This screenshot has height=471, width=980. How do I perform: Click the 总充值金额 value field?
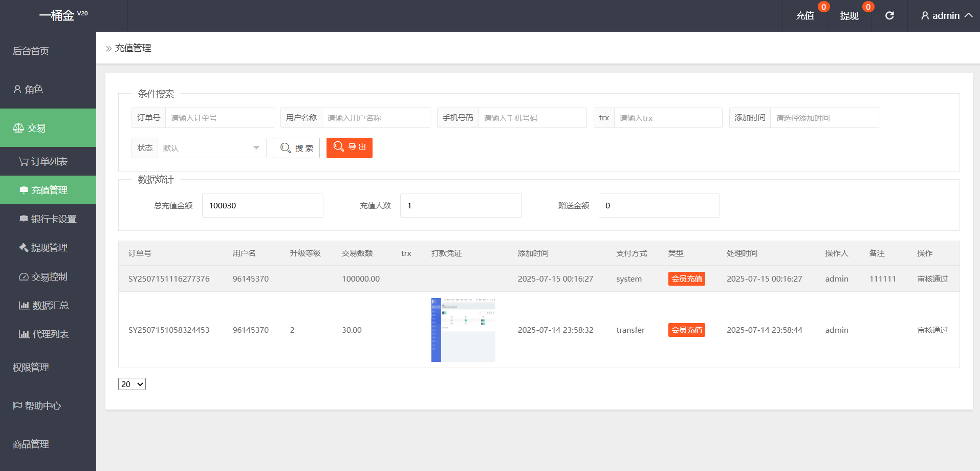[x=263, y=205]
